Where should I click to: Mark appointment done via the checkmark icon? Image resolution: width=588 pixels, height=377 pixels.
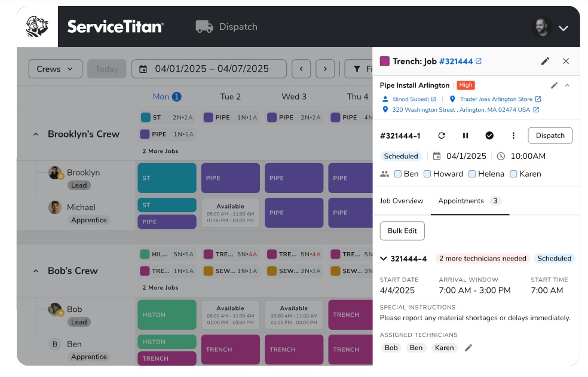pos(489,136)
